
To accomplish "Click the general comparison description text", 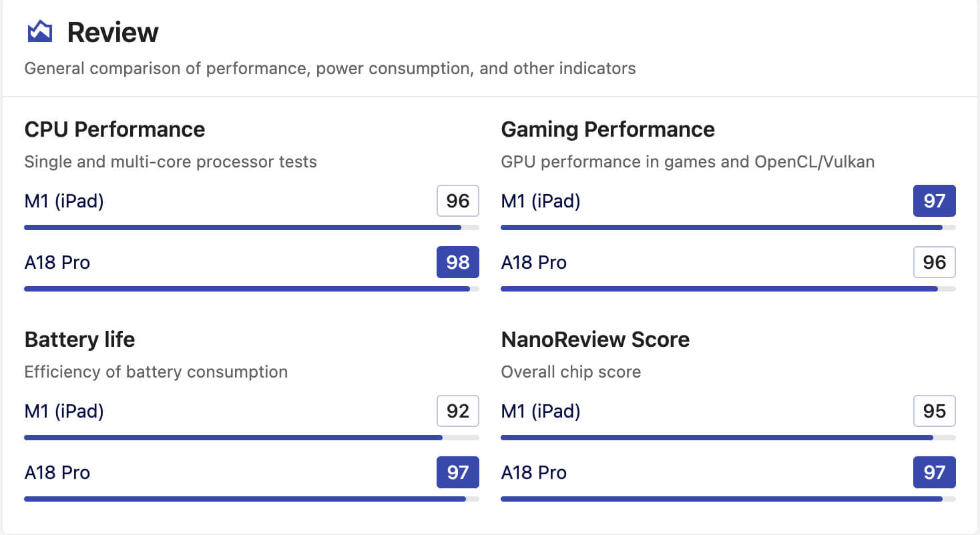I will coord(330,68).
